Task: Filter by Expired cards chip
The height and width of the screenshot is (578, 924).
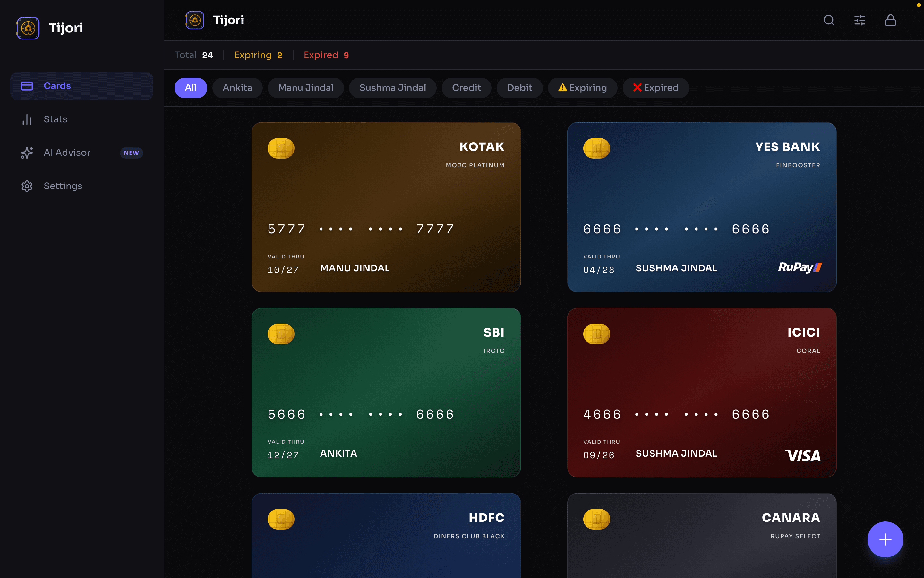Action: (x=655, y=88)
